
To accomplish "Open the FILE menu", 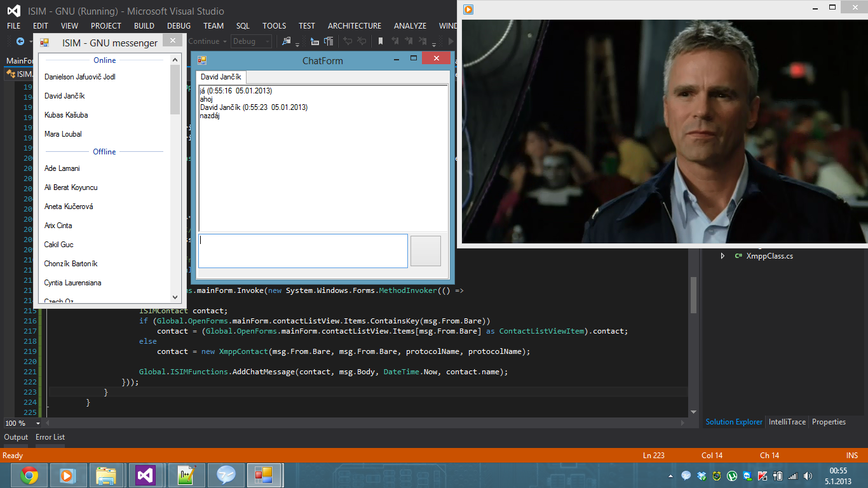I will click(13, 26).
